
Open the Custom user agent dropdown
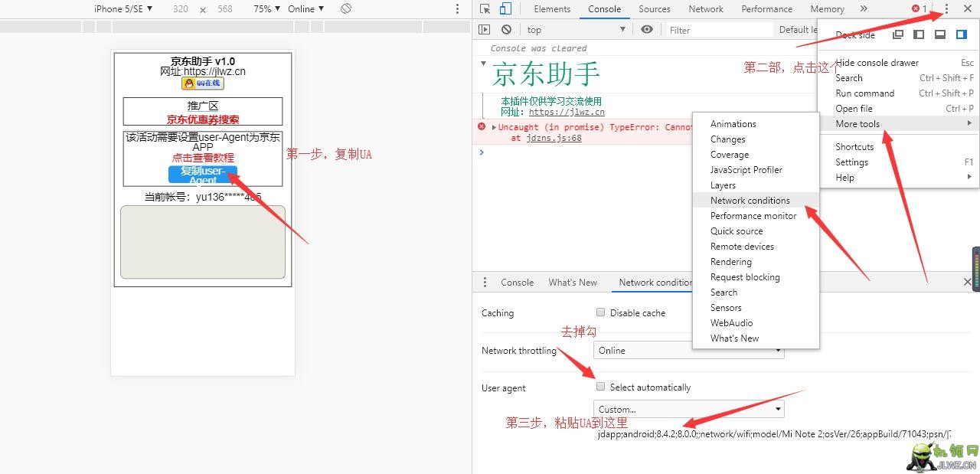[689, 410]
